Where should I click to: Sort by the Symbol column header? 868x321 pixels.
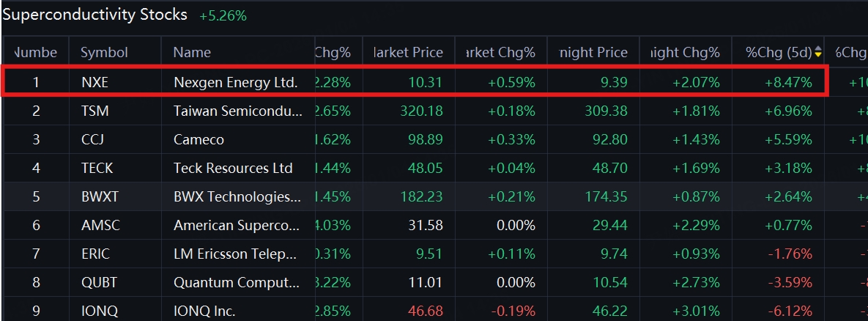click(x=104, y=52)
